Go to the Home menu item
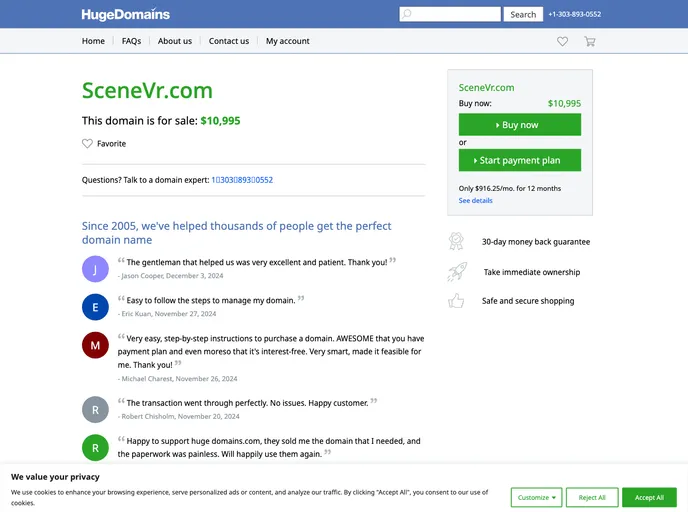Screen dimensions: 688x512 coord(93,41)
